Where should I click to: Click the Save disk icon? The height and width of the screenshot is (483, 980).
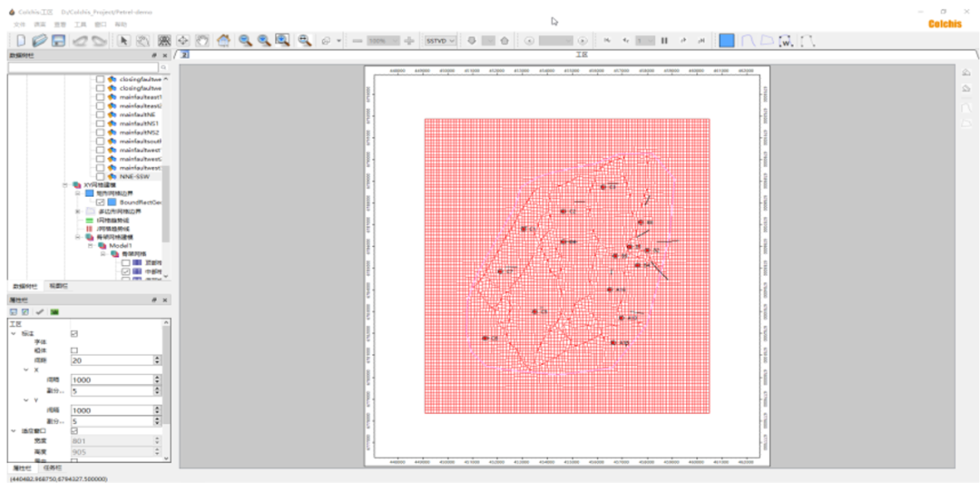click(x=57, y=41)
